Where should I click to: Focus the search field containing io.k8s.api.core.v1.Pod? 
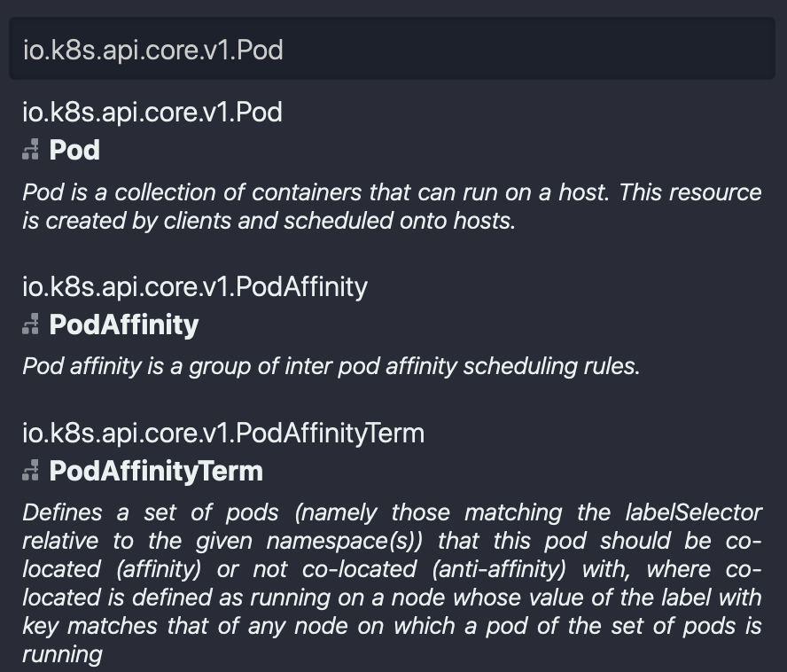coord(392,49)
